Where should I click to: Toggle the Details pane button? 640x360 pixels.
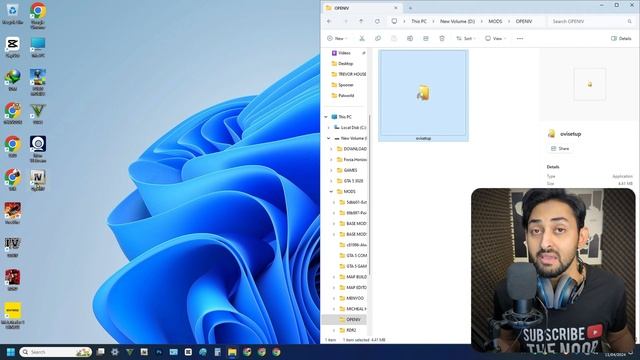pos(621,38)
